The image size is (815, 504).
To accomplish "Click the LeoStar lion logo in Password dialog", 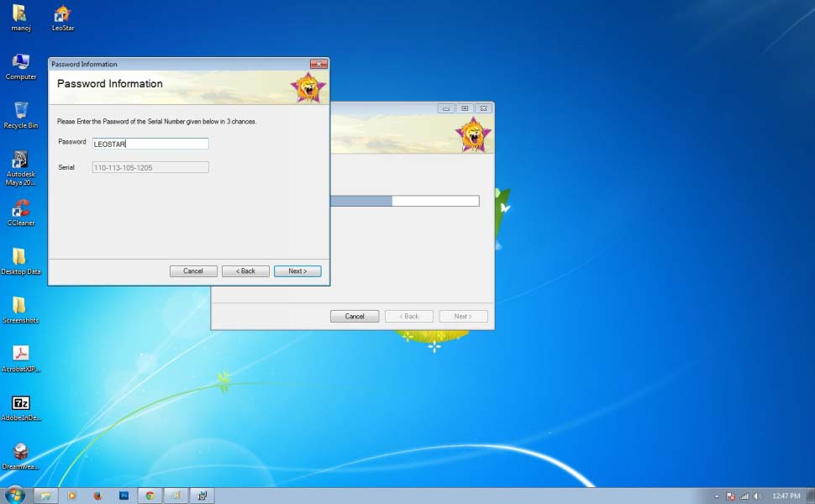I will click(308, 87).
